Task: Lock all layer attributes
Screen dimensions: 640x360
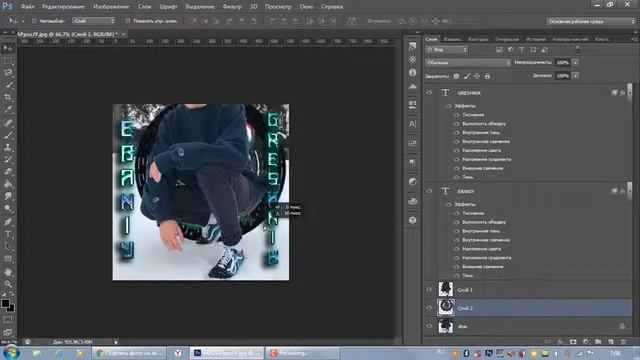Action: tap(487, 76)
